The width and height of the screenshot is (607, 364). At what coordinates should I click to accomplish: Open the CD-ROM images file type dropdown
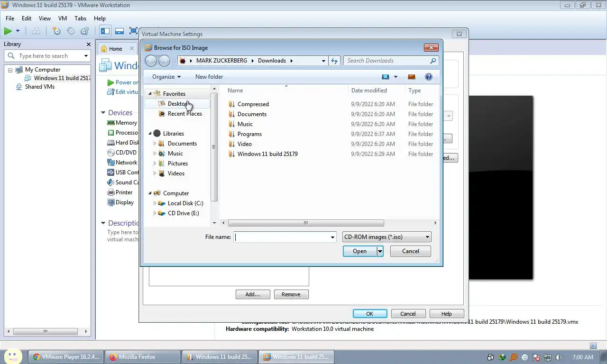coord(386,237)
